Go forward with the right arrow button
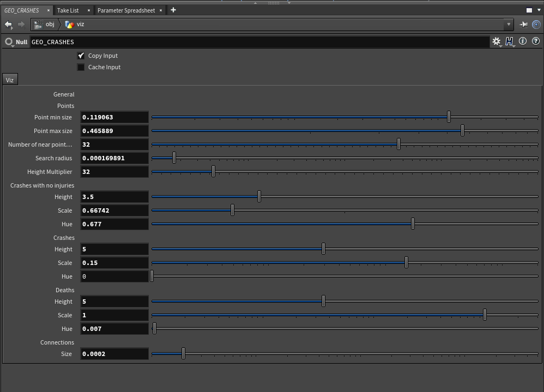This screenshot has height=392, width=544. (x=21, y=25)
